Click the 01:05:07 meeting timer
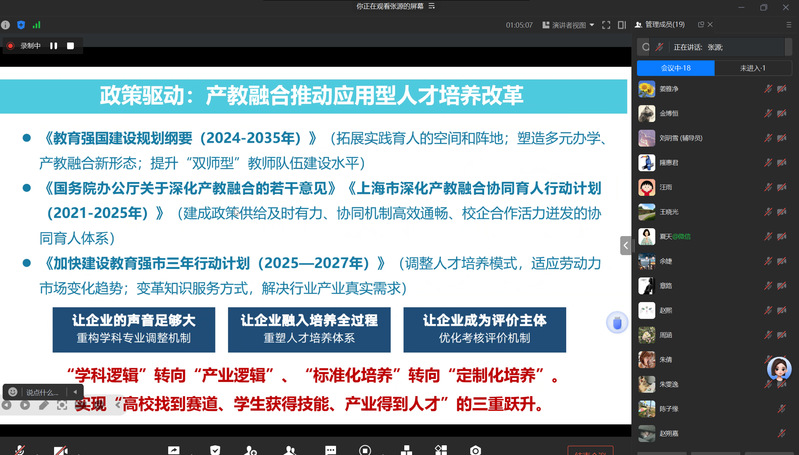799x455 pixels. (519, 25)
